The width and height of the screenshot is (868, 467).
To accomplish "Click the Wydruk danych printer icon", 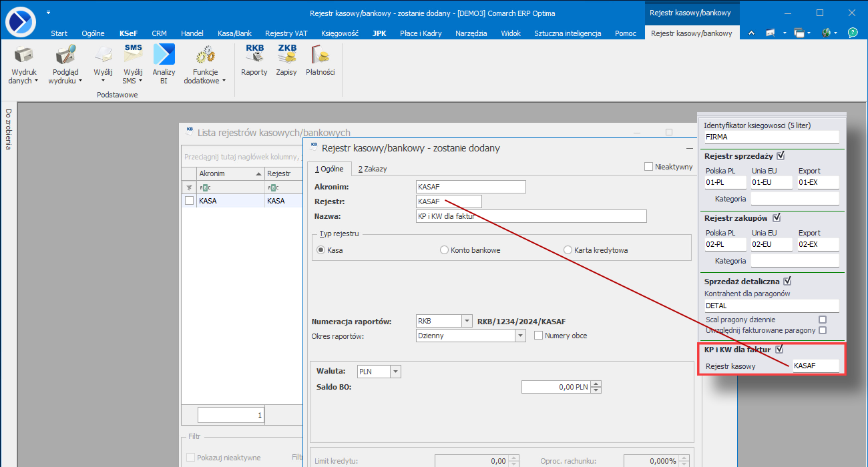I will [23, 55].
